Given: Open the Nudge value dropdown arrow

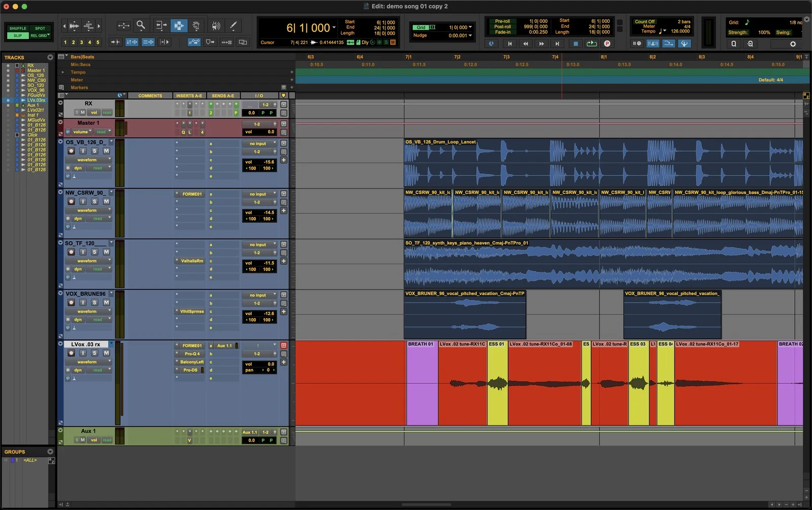Looking at the screenshot, I should pyautogui.click(x=470, y=36).
